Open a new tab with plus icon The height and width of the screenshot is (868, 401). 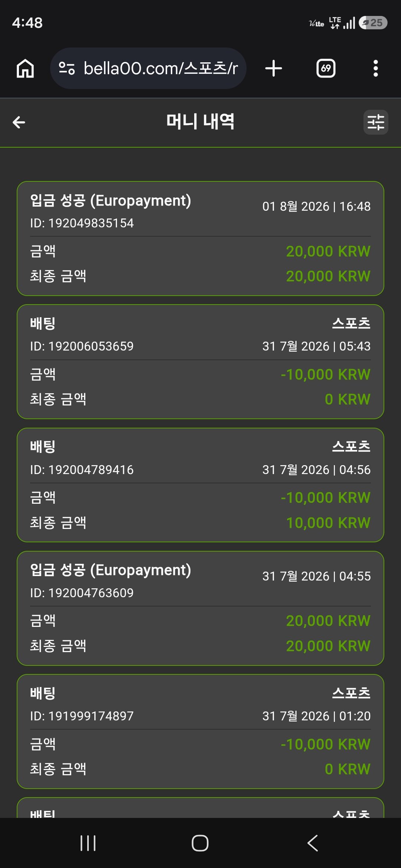tap(274, 69)
